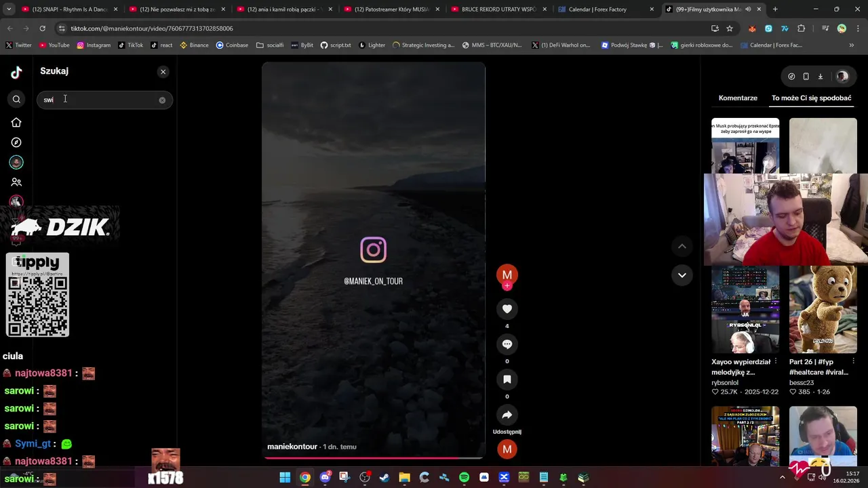The image size is (868, 488).
Task: Open options menu for Part 26 video card
Action: coord(854,362)
